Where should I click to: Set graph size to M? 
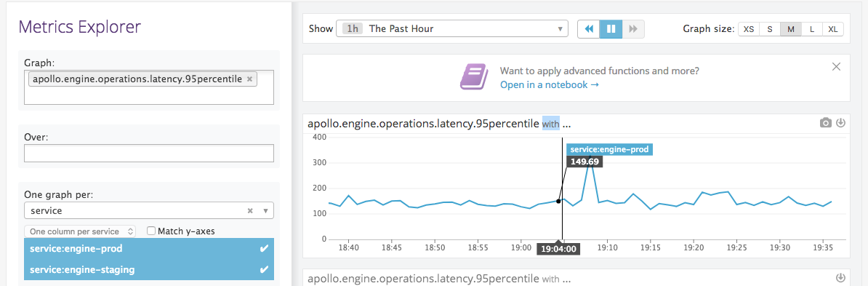click(790, 29)
